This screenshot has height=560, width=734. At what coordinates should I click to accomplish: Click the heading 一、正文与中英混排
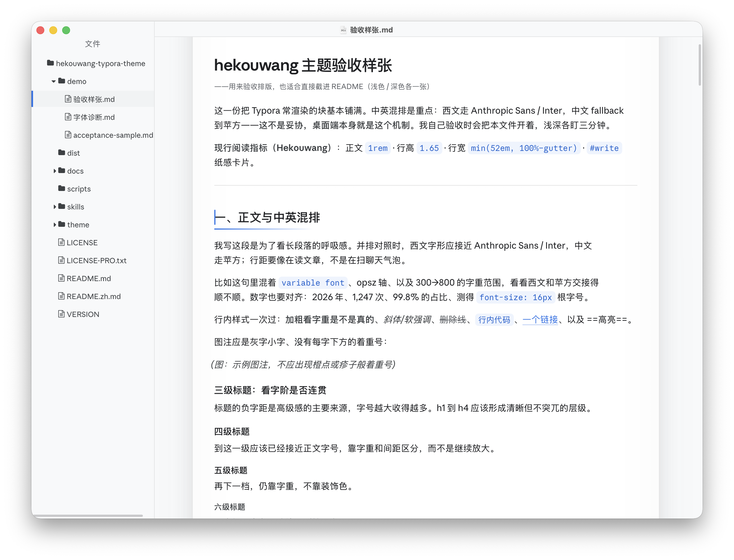[267, 218]
